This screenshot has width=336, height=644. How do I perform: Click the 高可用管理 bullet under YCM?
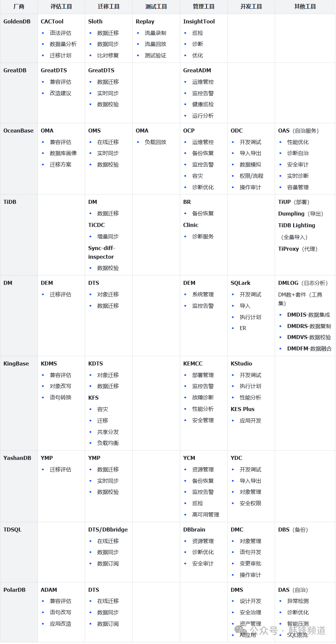pos(206,514)
